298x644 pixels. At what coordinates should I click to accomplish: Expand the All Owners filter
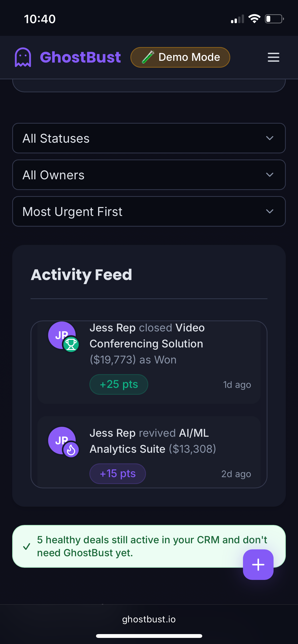click(x=149, y=175)
